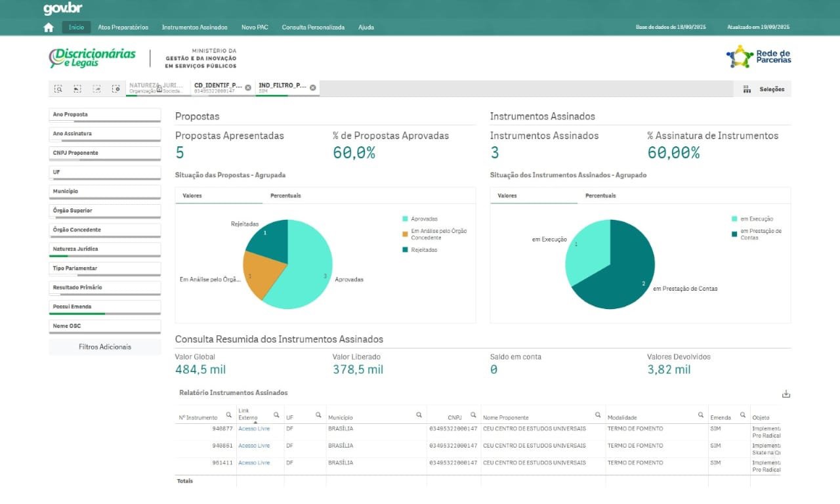Expand the UF filter

point(105,172)
